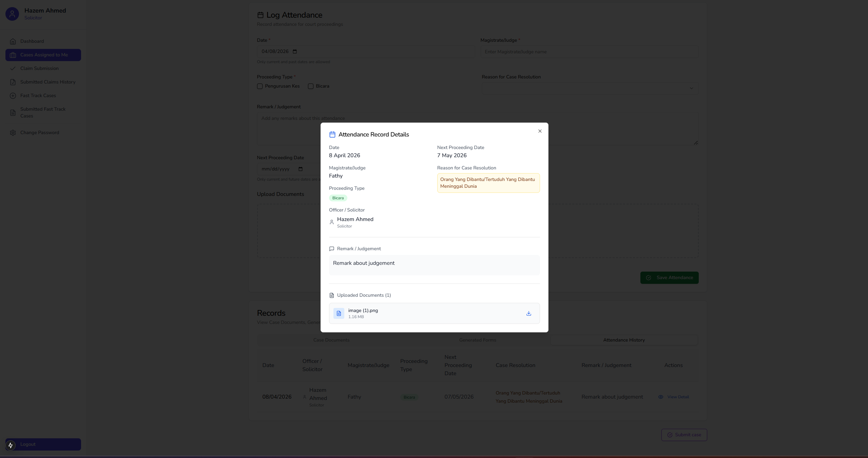Click the lightning bolt icon at the bottom left
The width and height of the screenshot is (868, 458).
(11, 445)
